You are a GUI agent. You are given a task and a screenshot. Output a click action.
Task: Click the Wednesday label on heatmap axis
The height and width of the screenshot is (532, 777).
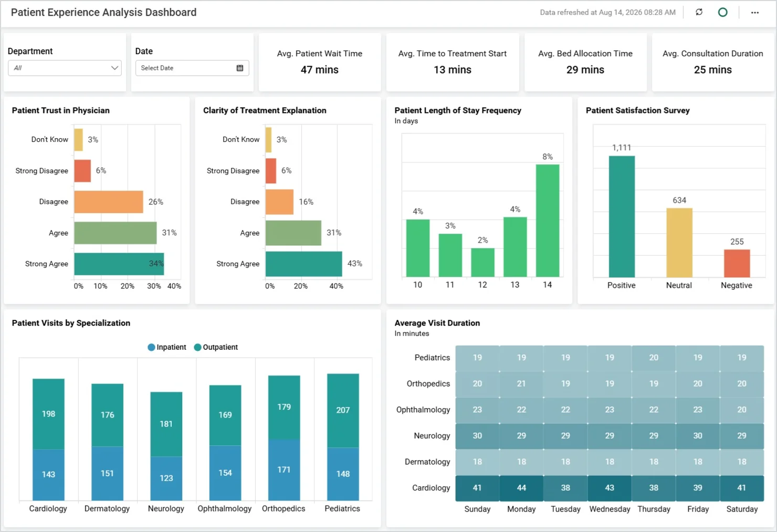coord(610,509)
